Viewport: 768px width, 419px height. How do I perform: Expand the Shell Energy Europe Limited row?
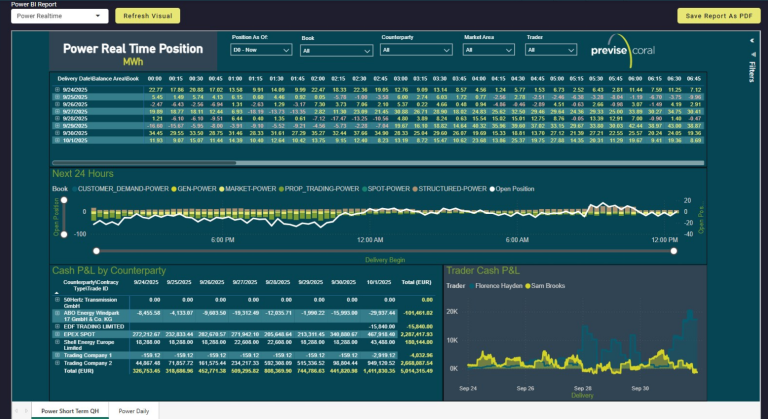pos(57,341)
